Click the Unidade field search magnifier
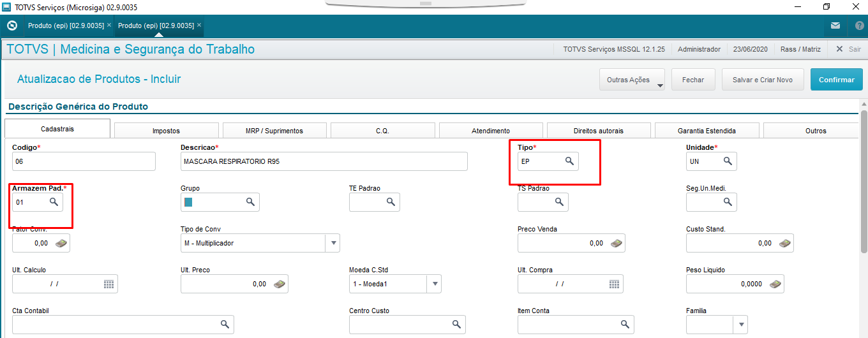 click(728, 161)
